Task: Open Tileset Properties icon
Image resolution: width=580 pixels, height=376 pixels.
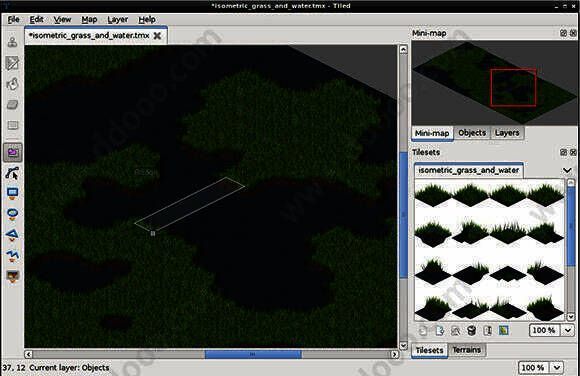Action: coord(455,330)
